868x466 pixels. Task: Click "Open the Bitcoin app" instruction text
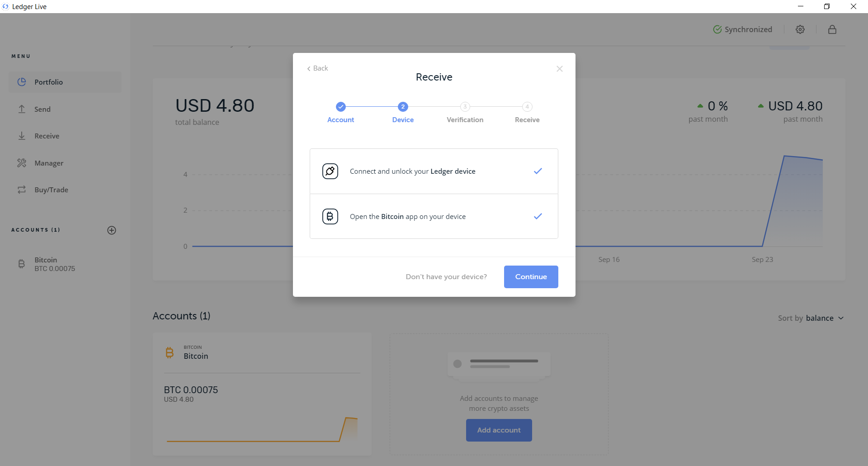tap(408, 217)
